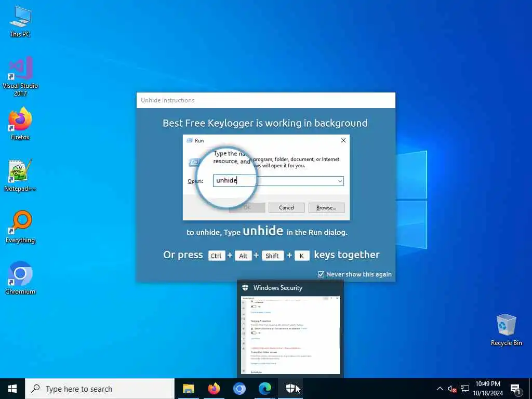Viewport: 532px width, 399px height.
Task: Click the Best Free Keylogger heading text
Action: coord(265,123)
